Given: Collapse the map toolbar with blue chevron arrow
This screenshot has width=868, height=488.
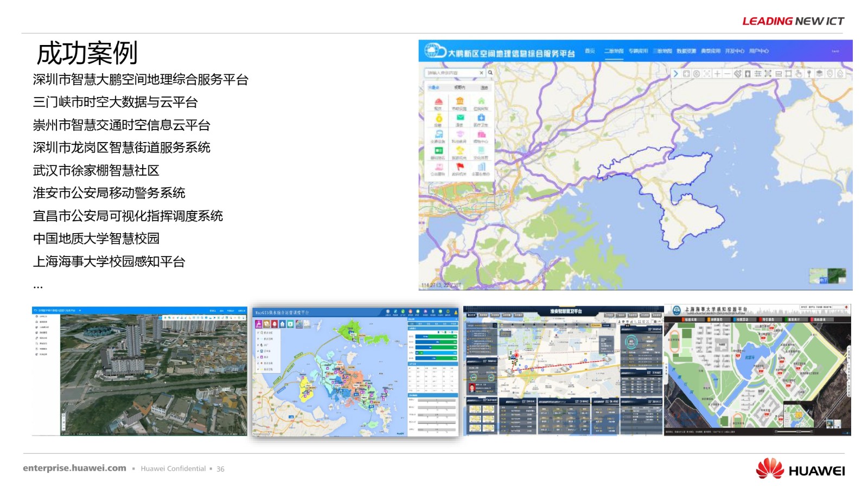Looking at the screenshot, I should 675,74.
